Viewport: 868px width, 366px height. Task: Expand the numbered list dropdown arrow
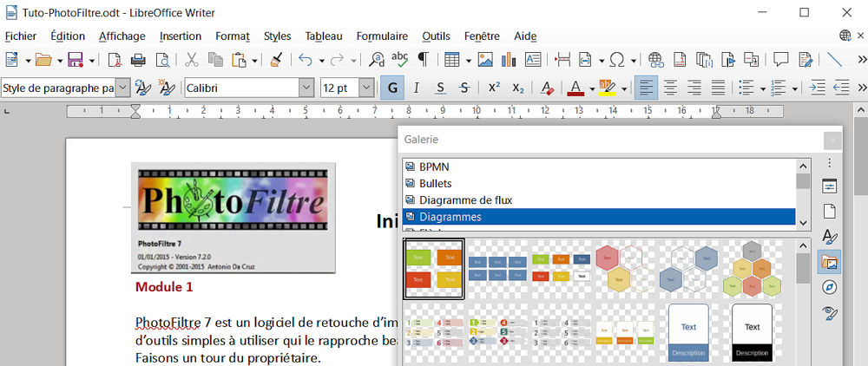click(795, 88)
